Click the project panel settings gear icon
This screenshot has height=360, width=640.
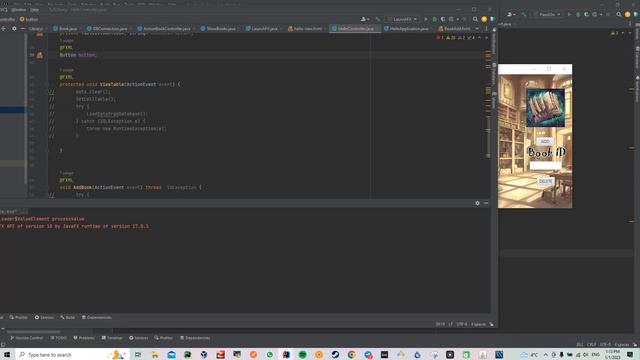pos(14,29)
